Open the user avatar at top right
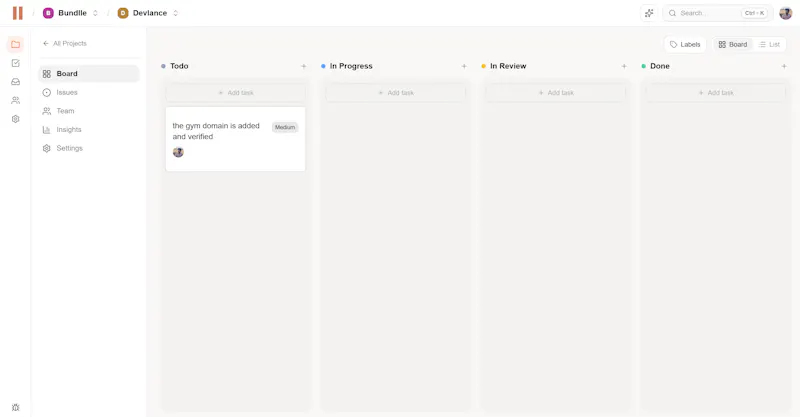Viewport: 800px width, 417px height. [x=785, y=13]
